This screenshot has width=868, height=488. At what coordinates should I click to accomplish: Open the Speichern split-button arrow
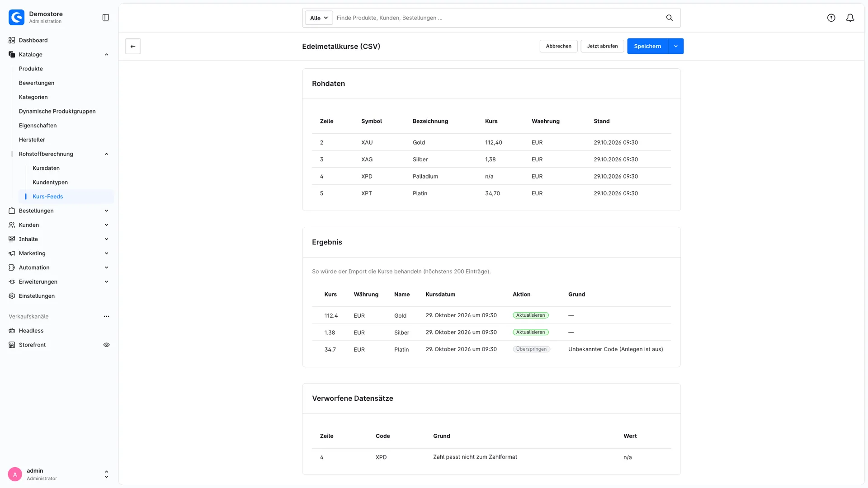tap(676, 46)
